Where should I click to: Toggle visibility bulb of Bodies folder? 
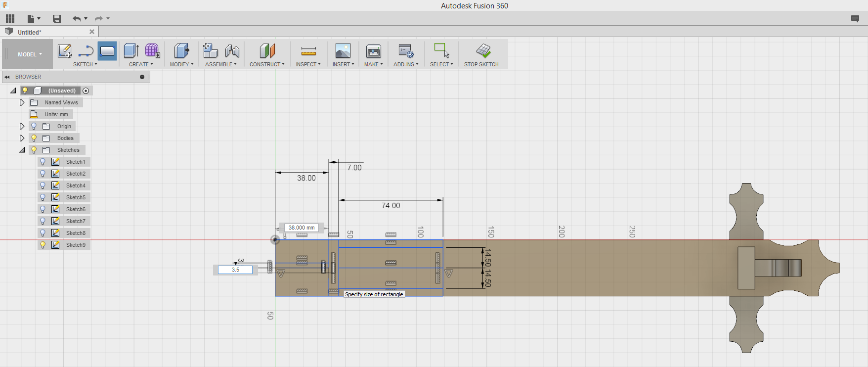point(34,138)
